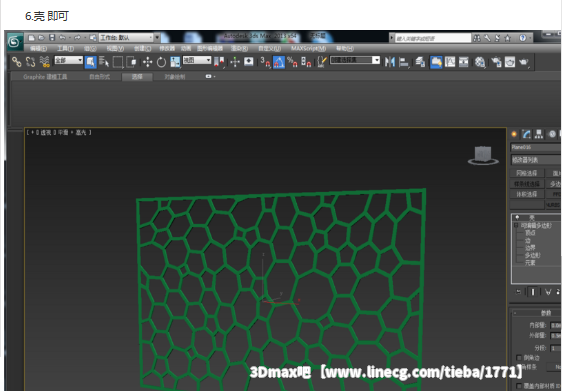
Task: Click the ViewCube in the viewport
Action: click(x=483, y=156)
